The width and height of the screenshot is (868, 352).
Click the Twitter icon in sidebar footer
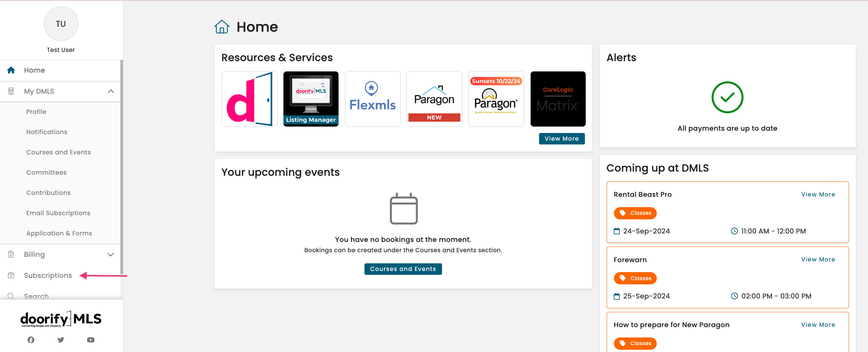pyautogui.click(x=61, y=340)
